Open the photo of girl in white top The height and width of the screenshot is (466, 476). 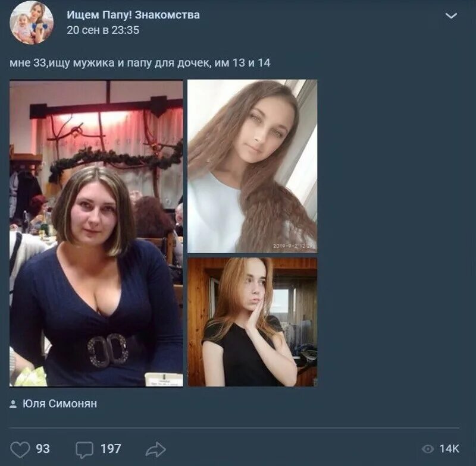coord(252,166)
